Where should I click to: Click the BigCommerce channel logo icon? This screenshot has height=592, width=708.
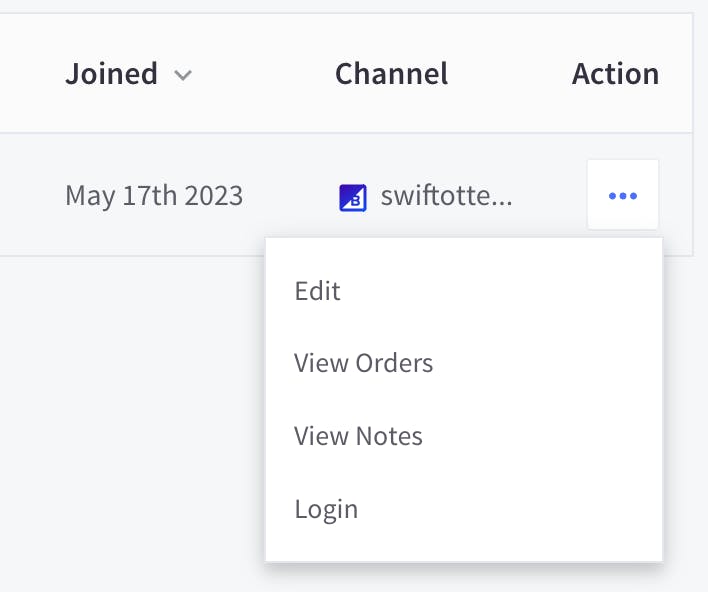pos(352,197)
